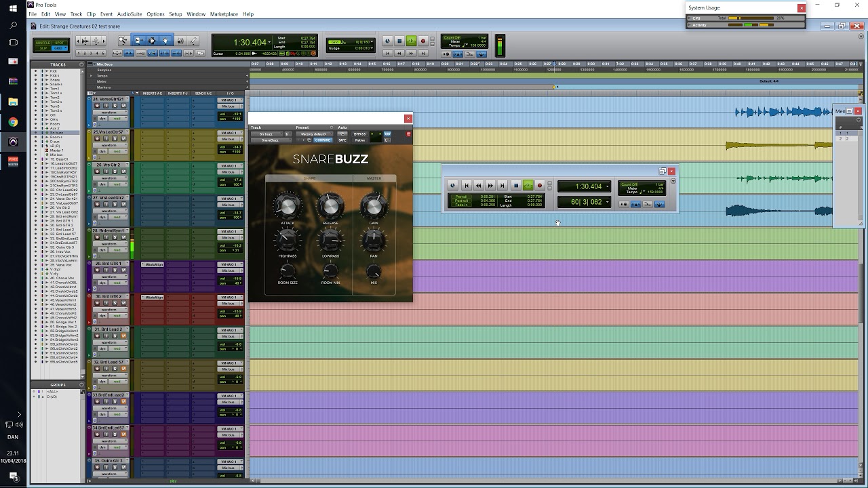Open the Track menu
This screenshot has height=488, width=868.
pyautogui.click(x=76, y=14)
